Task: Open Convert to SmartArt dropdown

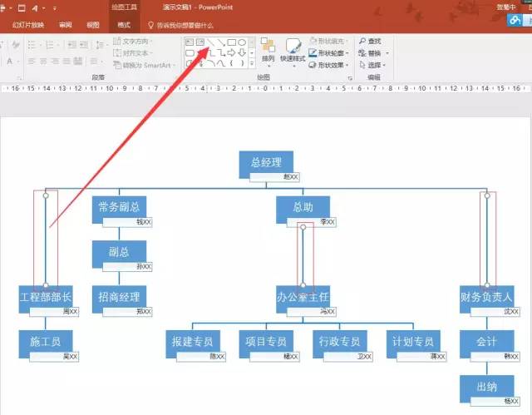Action: [x=145, y=65]
